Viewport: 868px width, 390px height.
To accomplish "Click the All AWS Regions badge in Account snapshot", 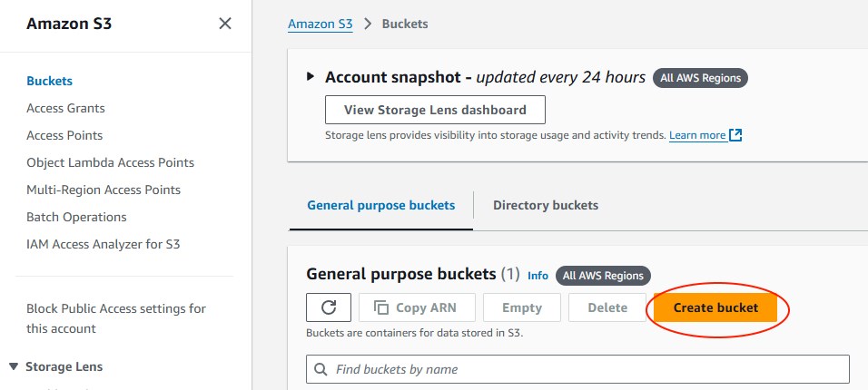I will click(x=700, y=78).
